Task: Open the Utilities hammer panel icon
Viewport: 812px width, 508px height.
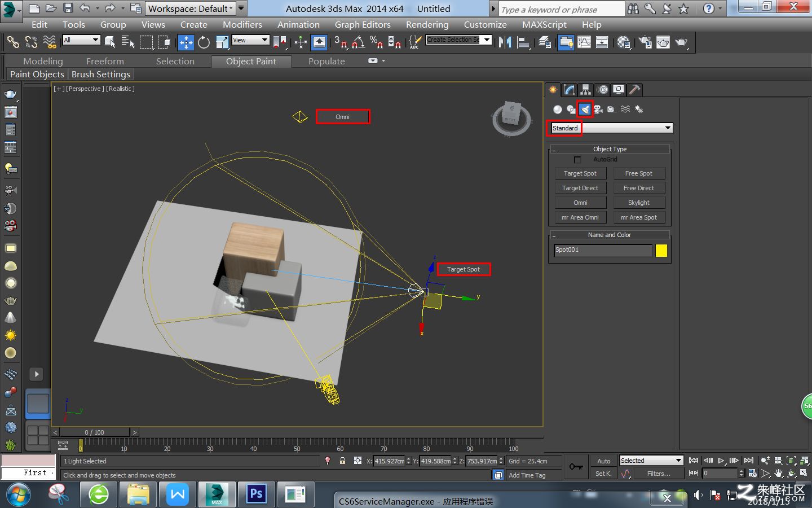Action: coord(635,90)
